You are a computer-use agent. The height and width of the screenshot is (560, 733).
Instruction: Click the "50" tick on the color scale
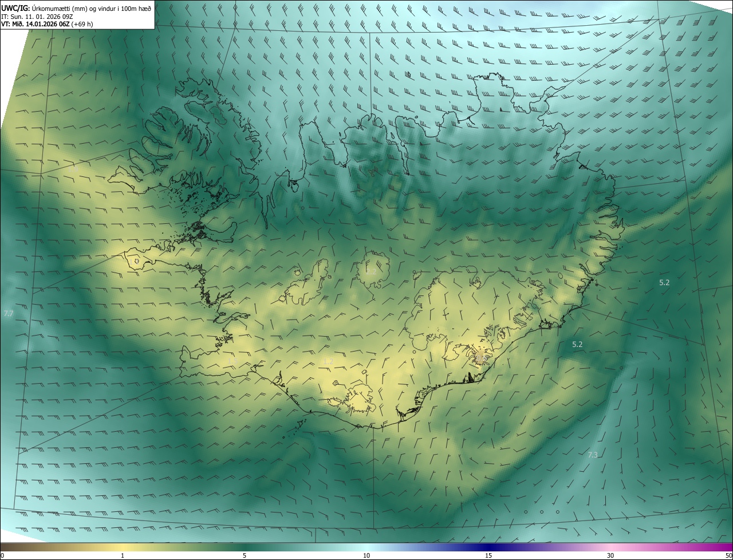click(728, 555)
